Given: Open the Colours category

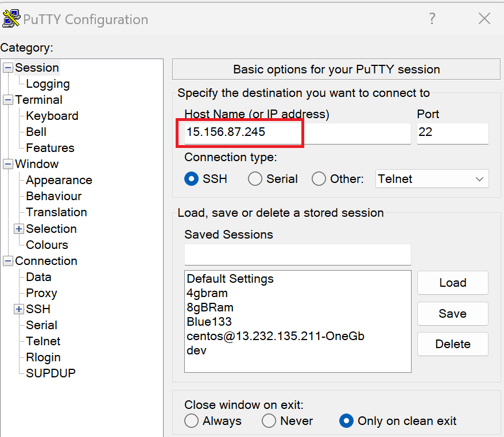Looking at the screenshot, I should tap(47, 245).
